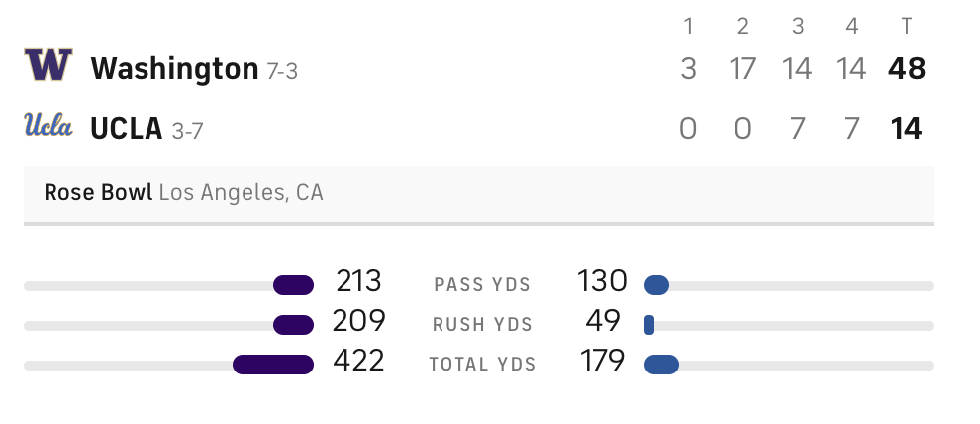980x424 pixels.
Task: Click Washington's purple rush yards bar
Action: pos(293,325)
